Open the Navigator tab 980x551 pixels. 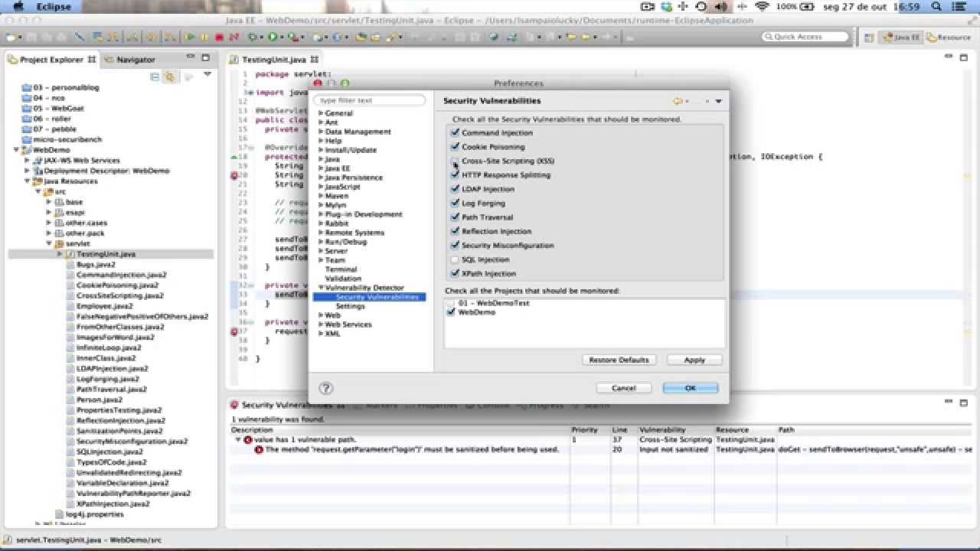point(135,59)
